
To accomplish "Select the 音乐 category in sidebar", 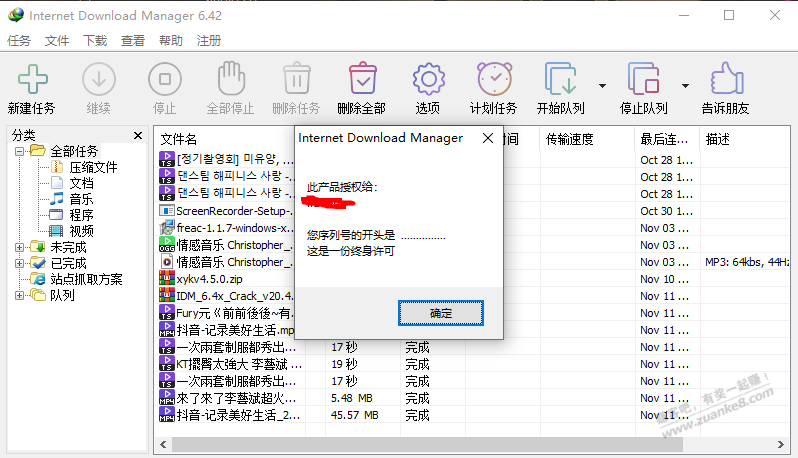I will point(81,199).
